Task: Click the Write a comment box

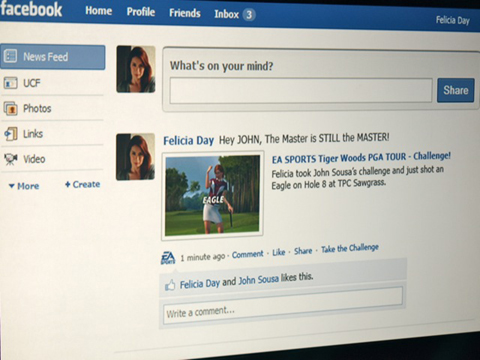Action: point(283,306)
